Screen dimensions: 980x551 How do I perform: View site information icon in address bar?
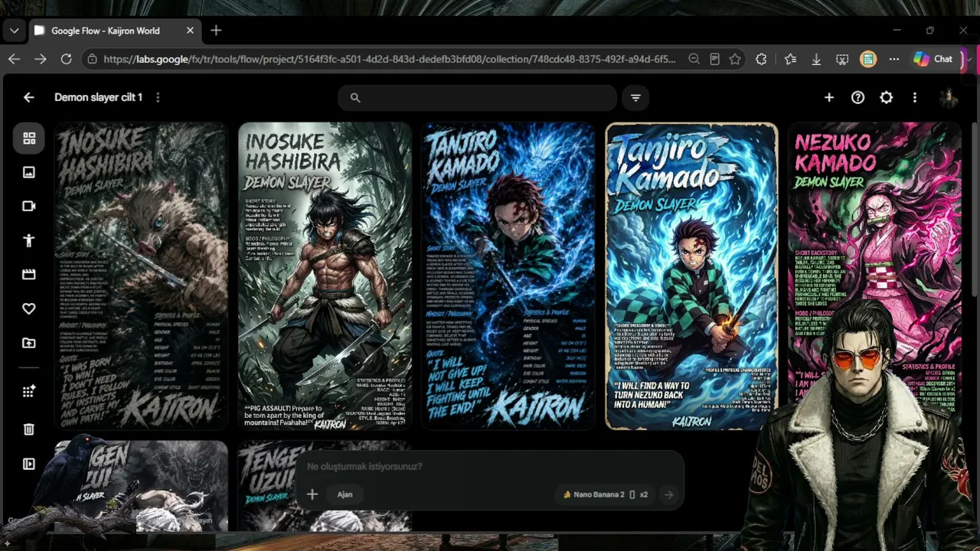92,59
